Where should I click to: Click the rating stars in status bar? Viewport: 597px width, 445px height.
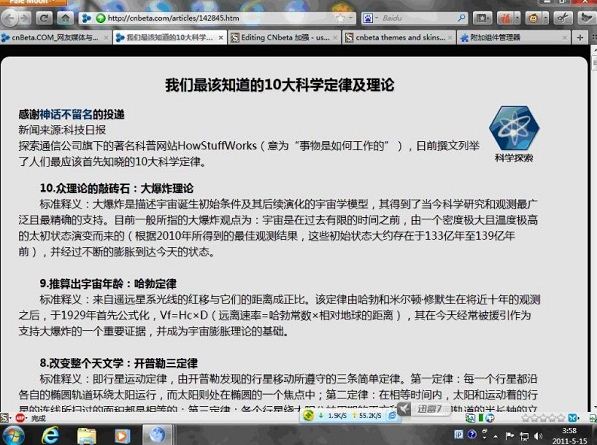click(x=544, y=418)
